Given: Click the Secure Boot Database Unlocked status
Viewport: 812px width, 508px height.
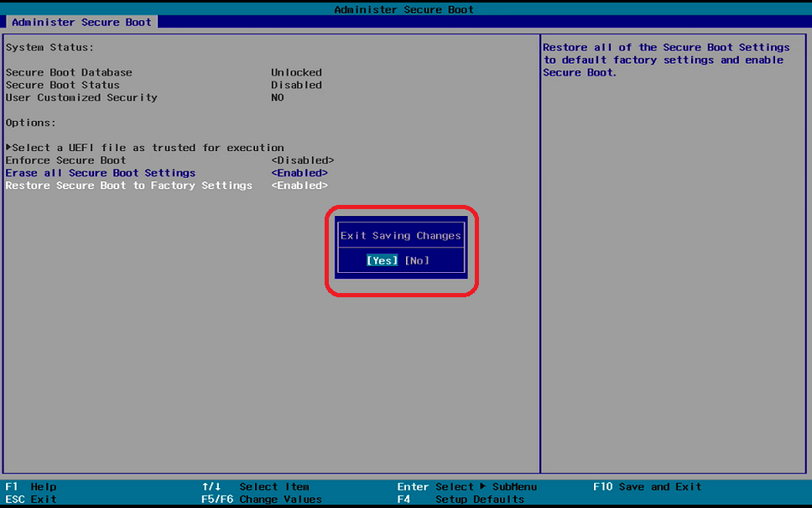Looking at the screenshot, I should (296, 72).
